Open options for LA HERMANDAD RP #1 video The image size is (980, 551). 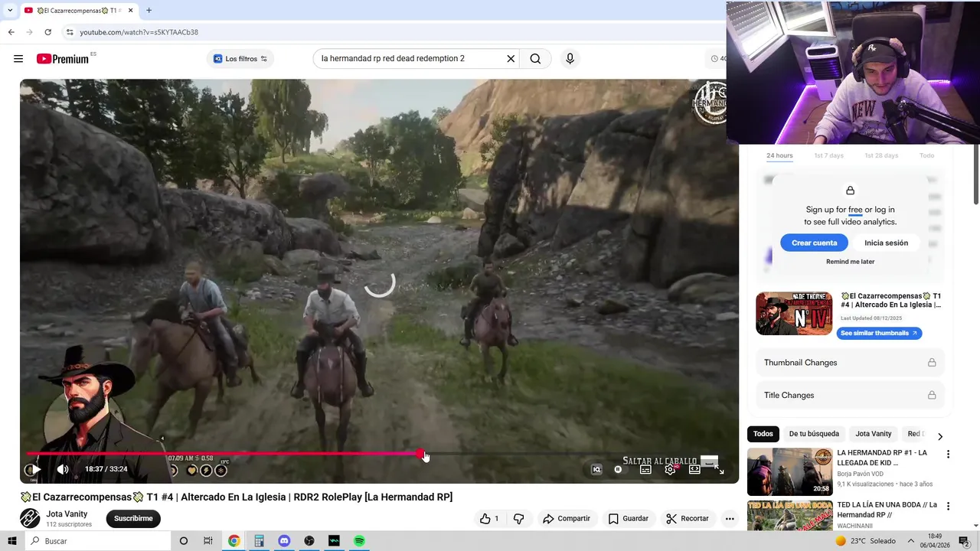(x=948, y=454)
